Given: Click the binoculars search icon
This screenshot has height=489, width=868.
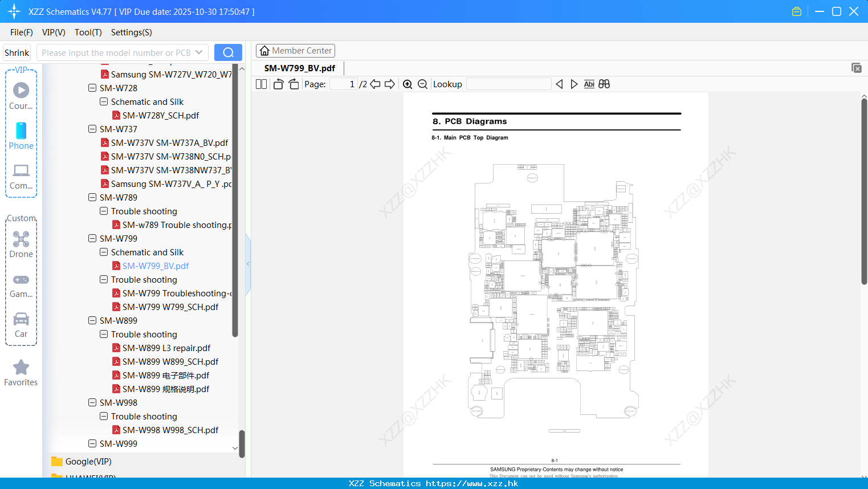Looking at the screenshot, I should [604, 84].
